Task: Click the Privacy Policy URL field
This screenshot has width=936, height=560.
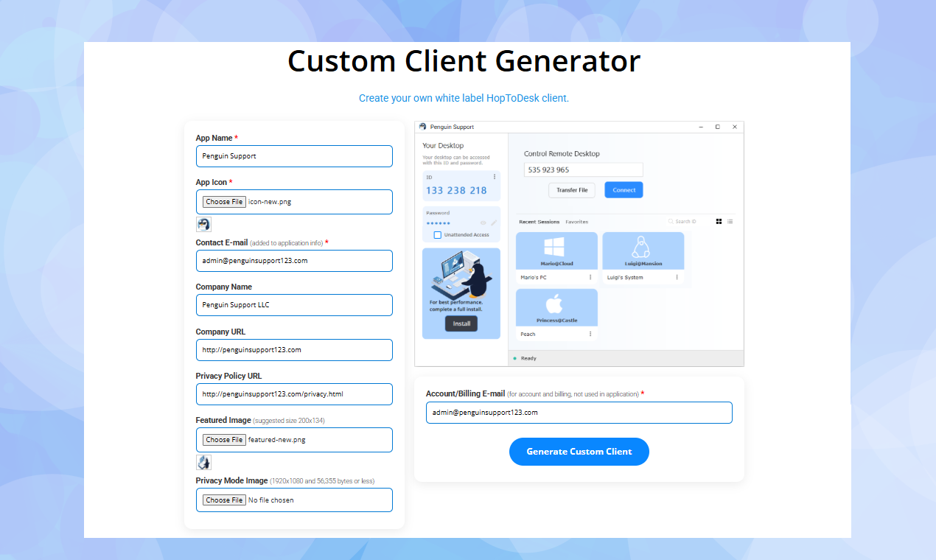Action: [x=294, y=394]
